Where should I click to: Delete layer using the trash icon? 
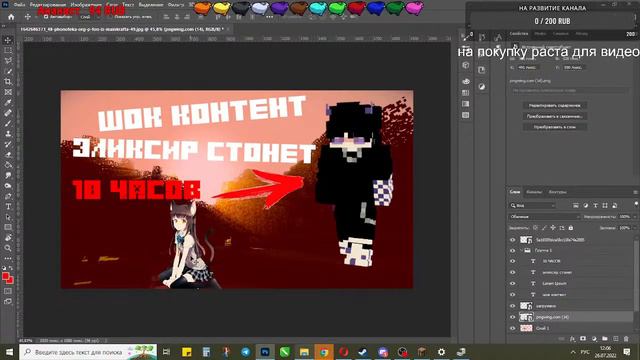(626, 339)
